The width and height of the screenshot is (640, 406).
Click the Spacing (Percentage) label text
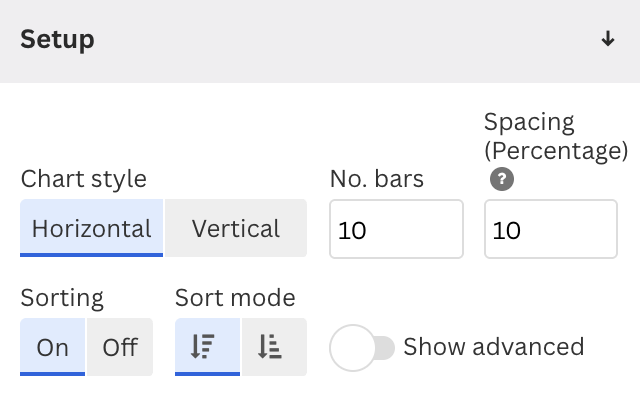pyautogui.click(x=556, y=137)
